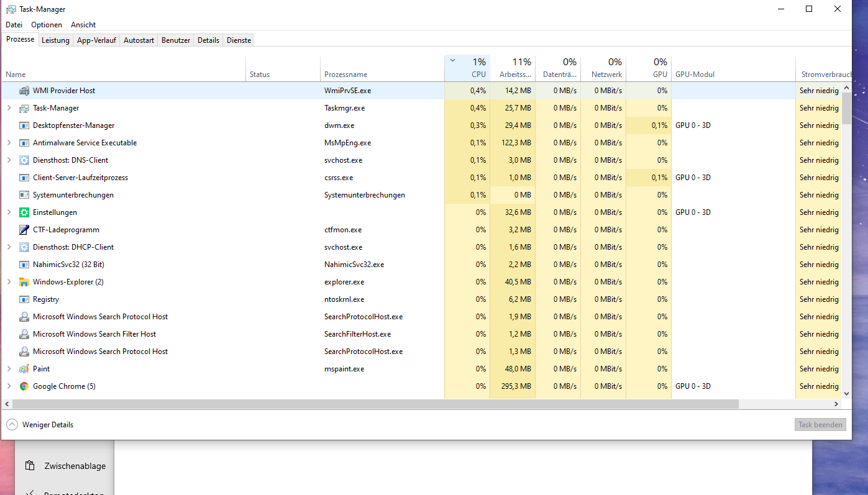The width and height of the screenshot is (868, 495).
Task: Switch to the Leistung tab
Action: (x=55, y=40)
